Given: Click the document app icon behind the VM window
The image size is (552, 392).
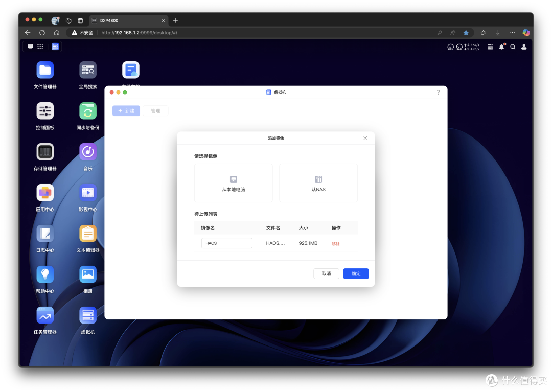Looking at the screenshot, I should (131, 71).
